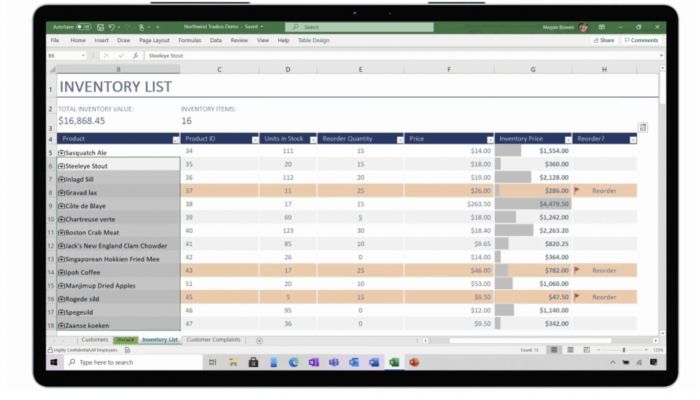Click vertical scrollbar down arrow
The image size is (700, 400).
coord(662,333)
